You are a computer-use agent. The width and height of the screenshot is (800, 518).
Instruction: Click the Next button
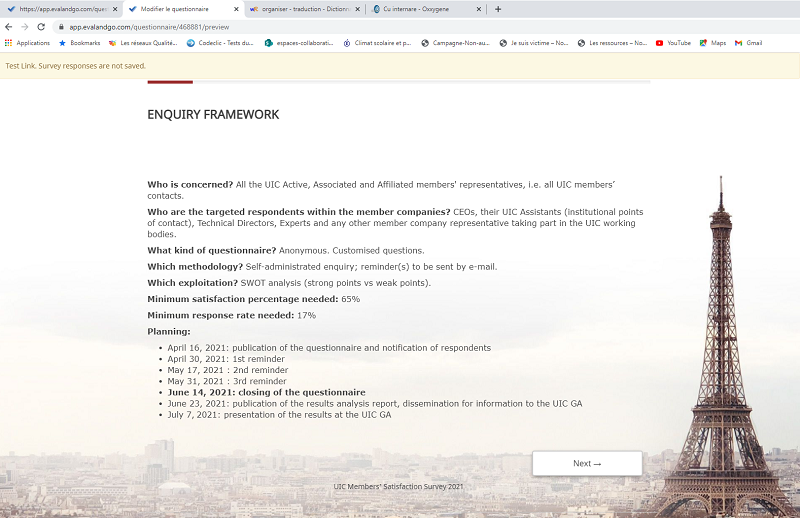tap(587, 463)
